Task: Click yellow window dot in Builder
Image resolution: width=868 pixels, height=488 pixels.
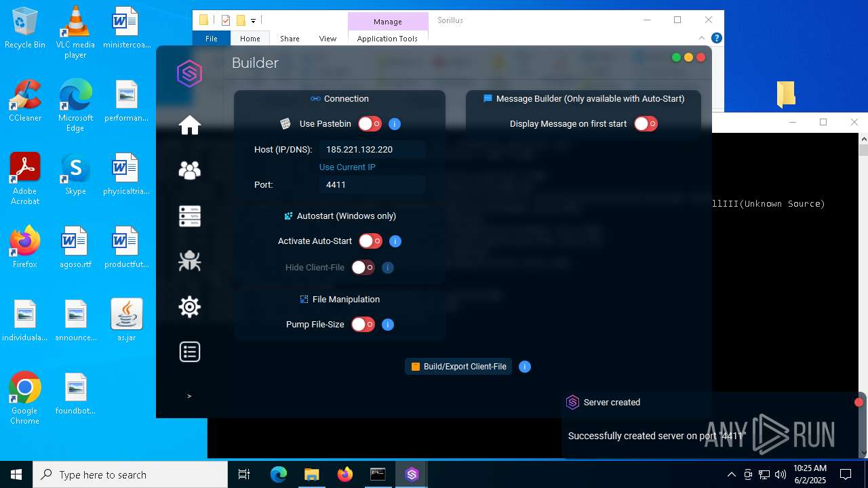Action: 688,58
